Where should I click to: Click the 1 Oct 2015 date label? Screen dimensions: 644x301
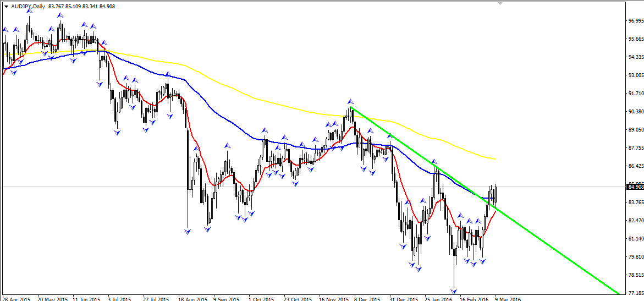point(262,299)
